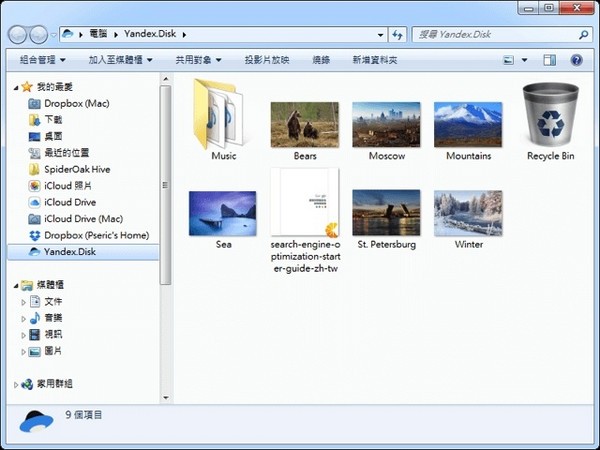
Task: Click the 燒錄 burn toolbar item
Action: coord(320,60)
